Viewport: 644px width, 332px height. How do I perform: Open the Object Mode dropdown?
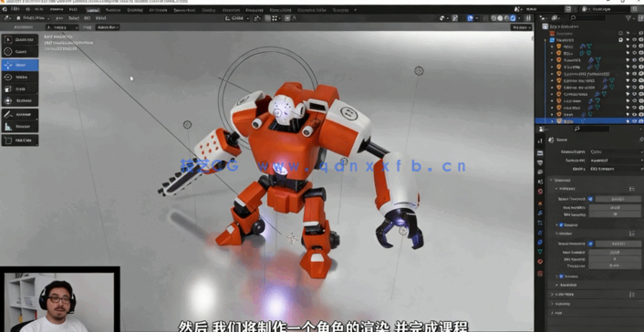coord(32,18)
